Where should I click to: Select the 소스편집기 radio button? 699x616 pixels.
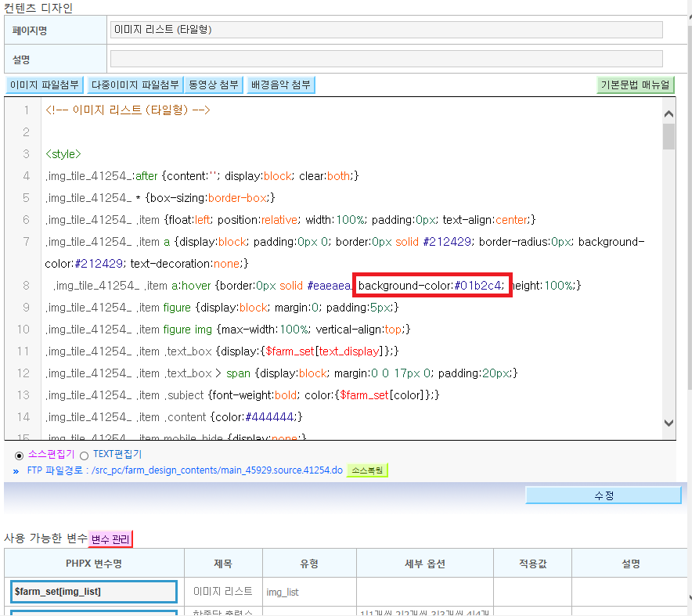tap(19, 456)
